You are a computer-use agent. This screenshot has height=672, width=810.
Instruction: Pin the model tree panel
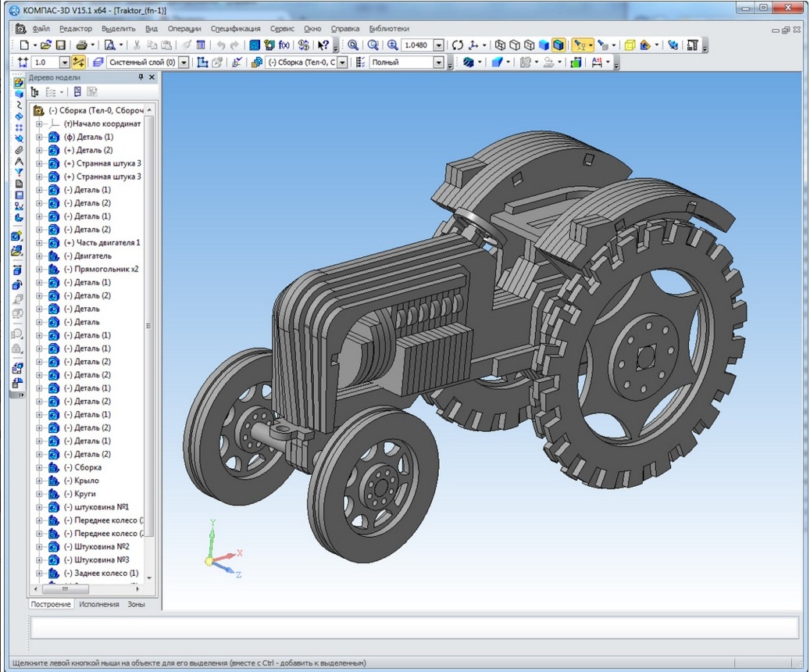(141, 77)
